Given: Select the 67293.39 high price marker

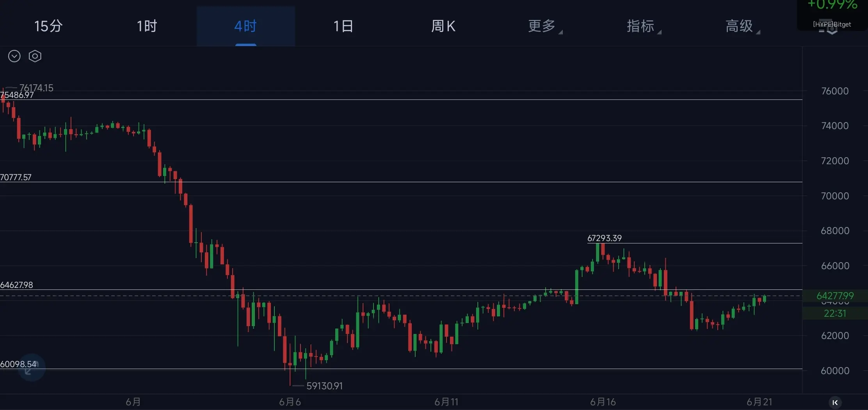Looking at the screenshot, I should coord(604,238).
